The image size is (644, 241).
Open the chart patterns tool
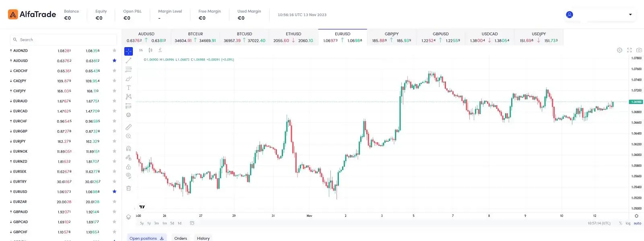coord(128,97)
